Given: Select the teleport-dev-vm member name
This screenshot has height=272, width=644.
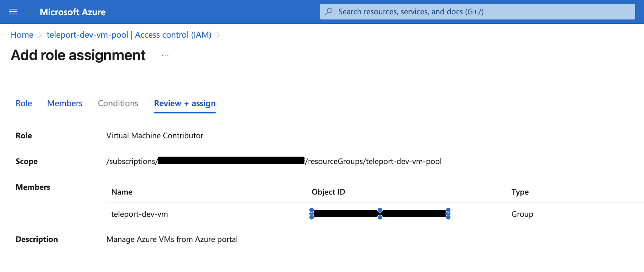Looking at the screenshot, I should [139, 214].
